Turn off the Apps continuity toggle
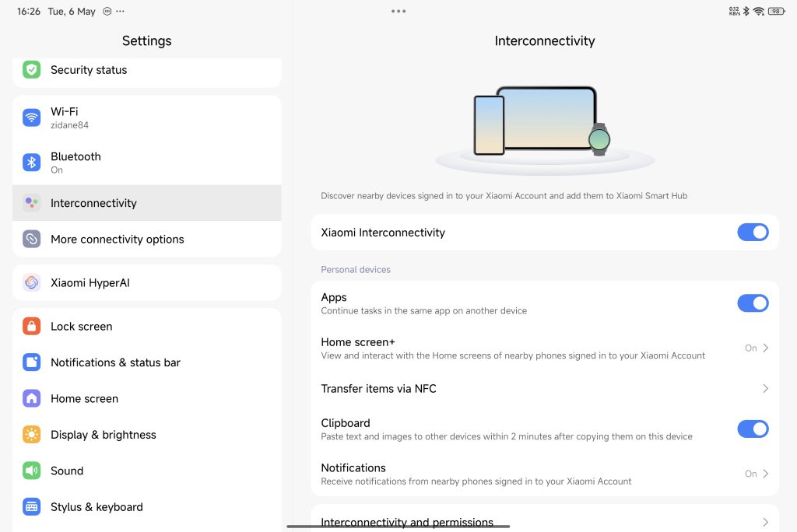The height and width of the screenshot is (532, 797). pos(752,303)
